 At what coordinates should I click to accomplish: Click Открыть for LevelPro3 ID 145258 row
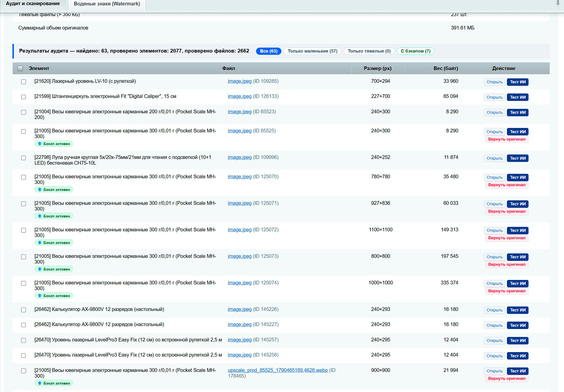click(495, 356)
